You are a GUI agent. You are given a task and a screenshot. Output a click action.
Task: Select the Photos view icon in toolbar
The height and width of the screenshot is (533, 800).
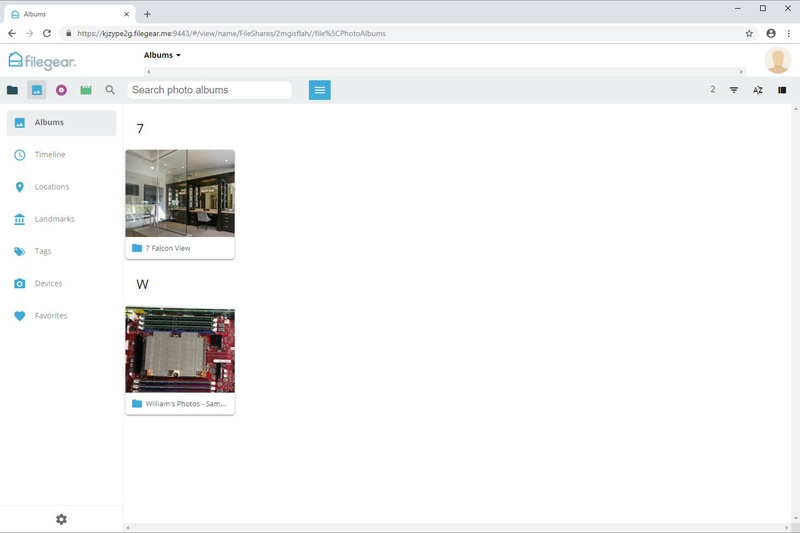[37, 90]
